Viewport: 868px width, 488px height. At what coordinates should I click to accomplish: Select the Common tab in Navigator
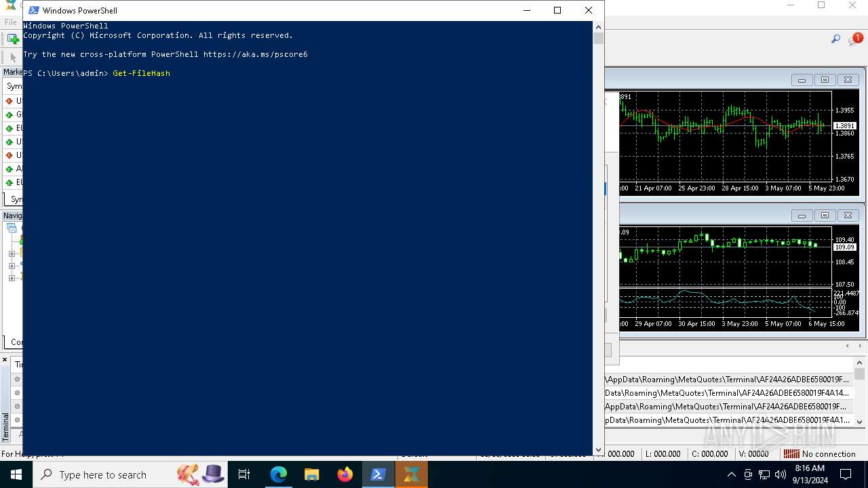[x=15, y=342]
